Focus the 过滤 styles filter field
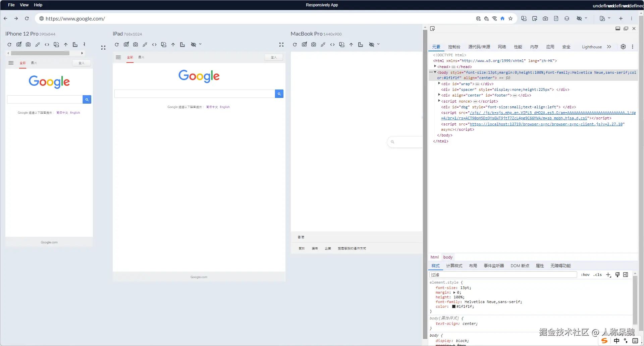Image resolution: width=644 pixels, height=346 pixels. click(x=503, y=275)
